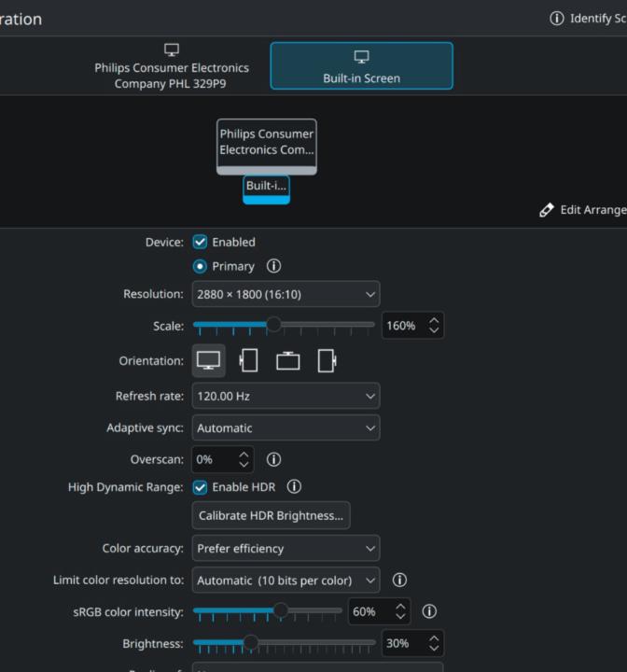This screenshot has width=627, height=672.
Task: Click the Edit Arrangement button
Action: click(x=583, y=210)
